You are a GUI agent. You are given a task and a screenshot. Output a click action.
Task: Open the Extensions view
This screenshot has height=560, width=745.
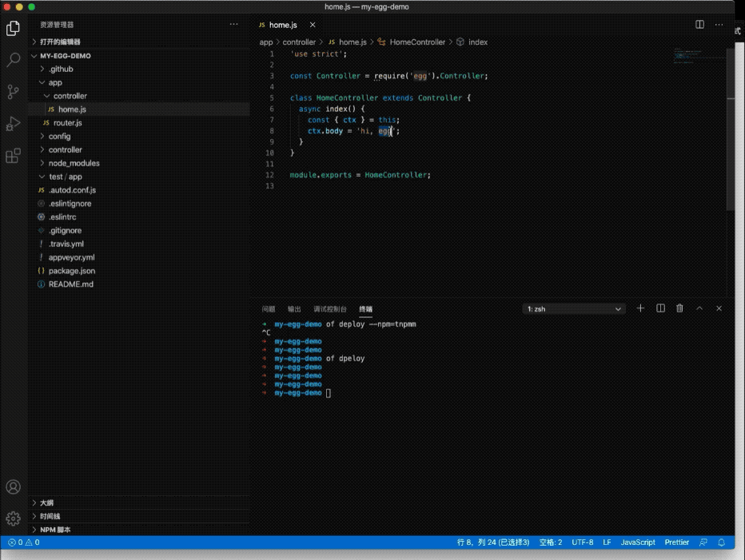click(x=14, y=155)
